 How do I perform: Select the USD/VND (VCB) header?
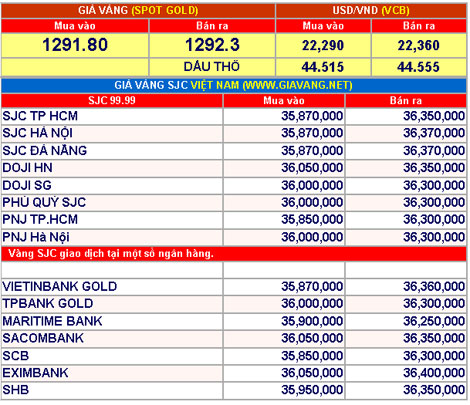[x=371, y=10]
